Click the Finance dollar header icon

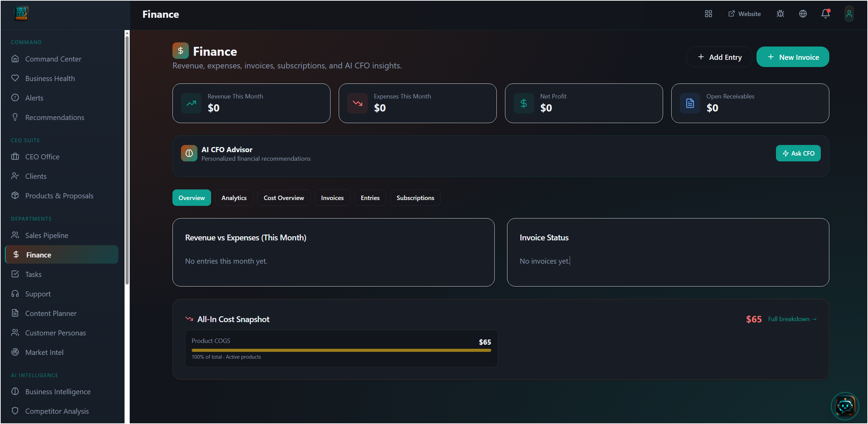[181, 51]
